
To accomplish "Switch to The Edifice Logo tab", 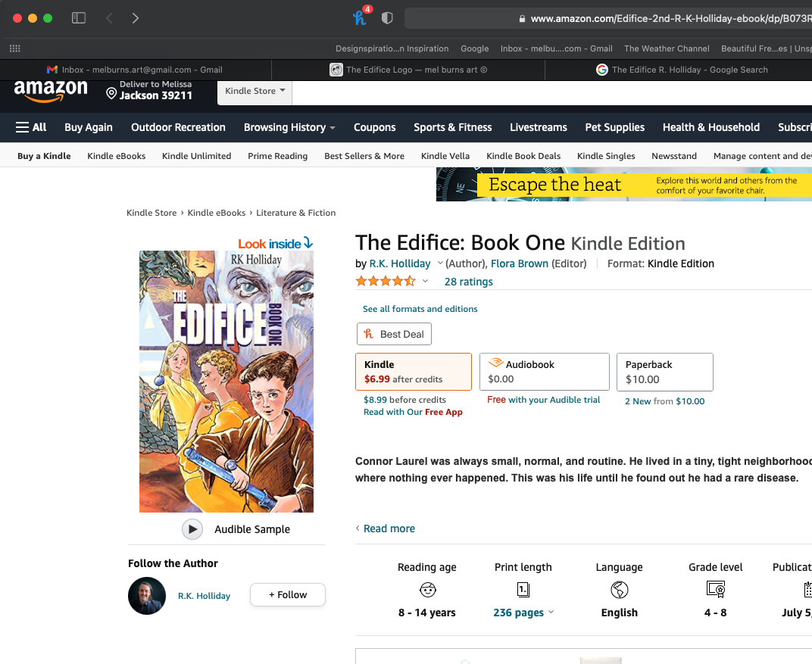I will 408,70.
